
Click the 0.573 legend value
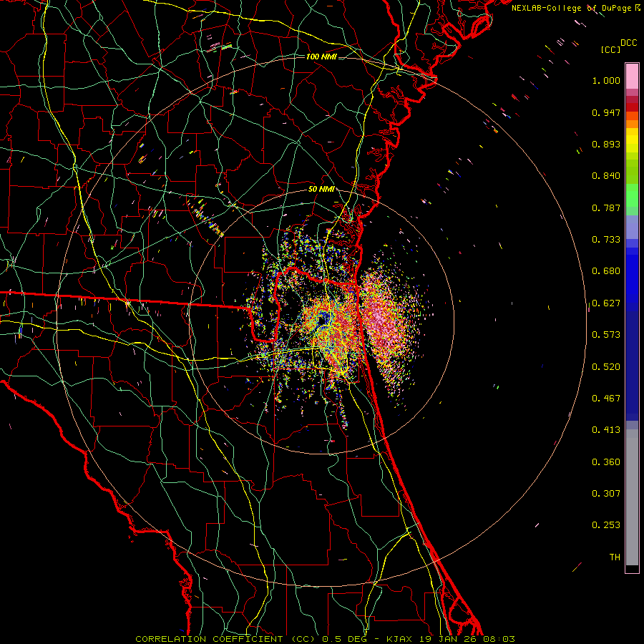606,335
